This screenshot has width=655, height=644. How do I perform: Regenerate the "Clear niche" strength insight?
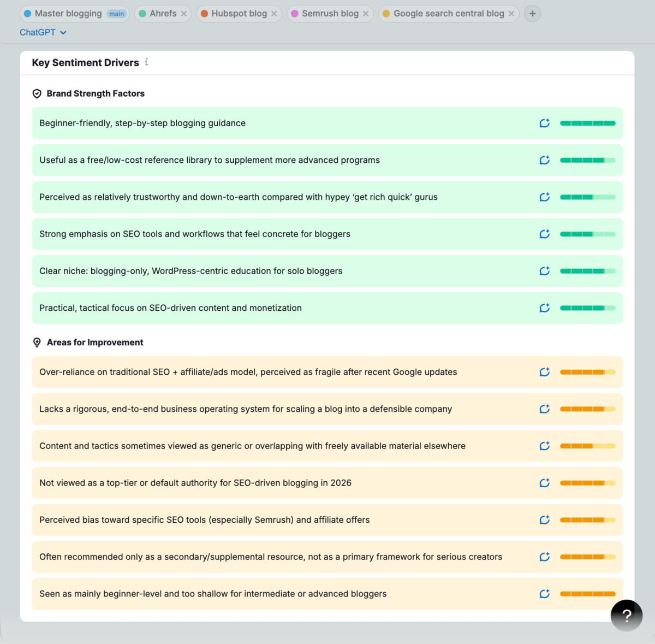click(x=544, y=271)
